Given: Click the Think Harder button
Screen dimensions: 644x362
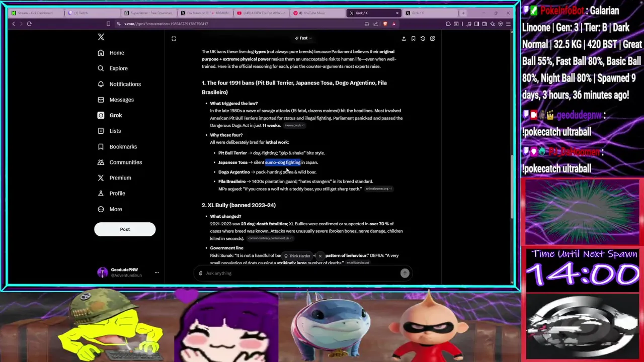Looking at the screenshot, I should pos(297,256).
